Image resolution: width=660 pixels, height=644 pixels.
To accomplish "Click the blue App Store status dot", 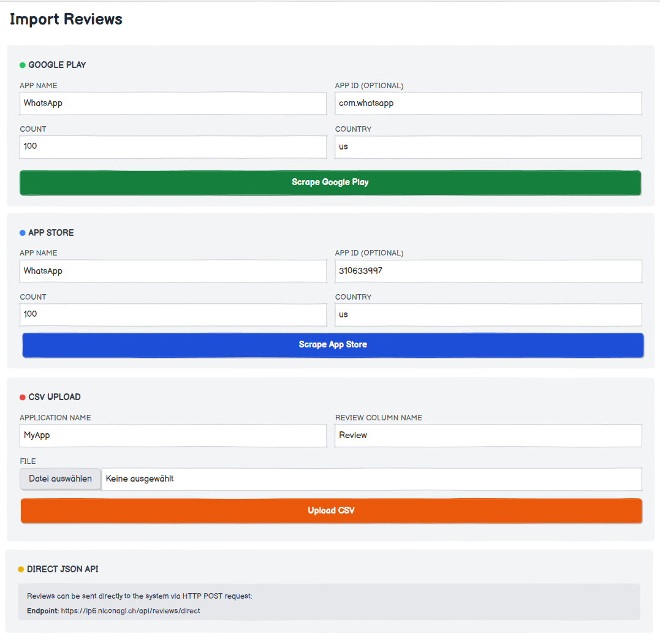I will [x=23, y=233].
